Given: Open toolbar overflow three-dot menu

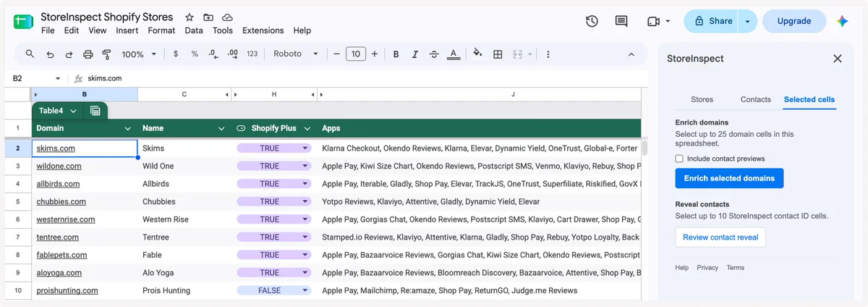Looking at the screenshot, I should coord(548,54).
